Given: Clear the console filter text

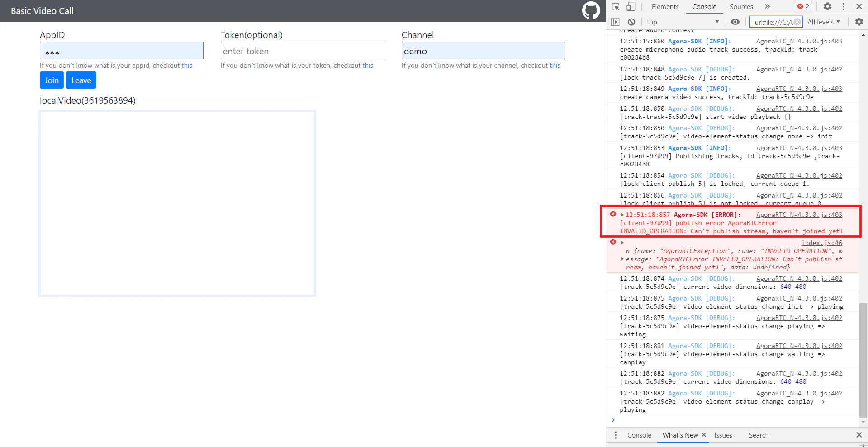Looking at the screenshot, I should [797, 22].
